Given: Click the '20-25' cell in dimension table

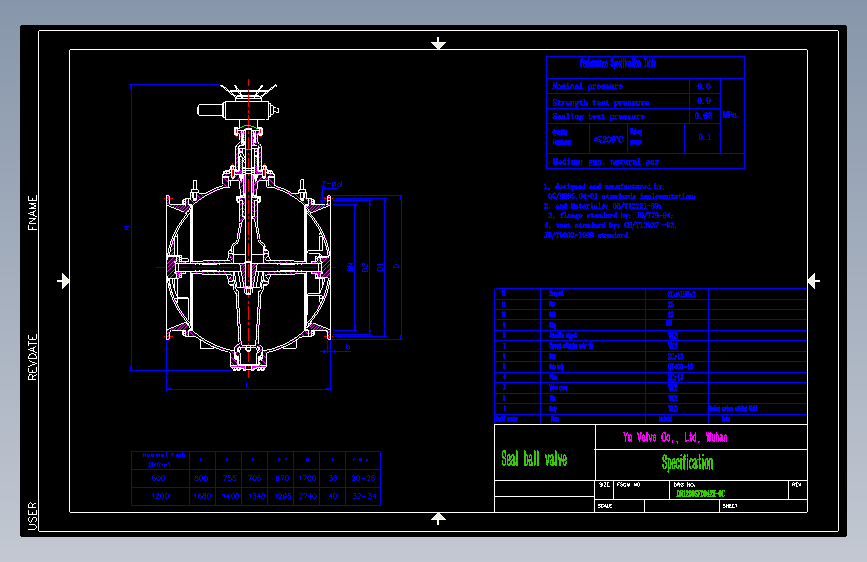Looking at the screenshot, I should pos(363,478).
